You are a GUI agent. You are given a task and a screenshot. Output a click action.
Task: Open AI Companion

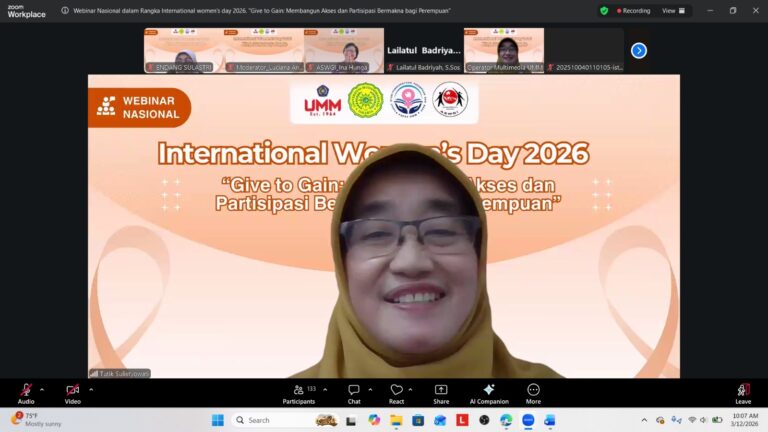tap(489, 393)
